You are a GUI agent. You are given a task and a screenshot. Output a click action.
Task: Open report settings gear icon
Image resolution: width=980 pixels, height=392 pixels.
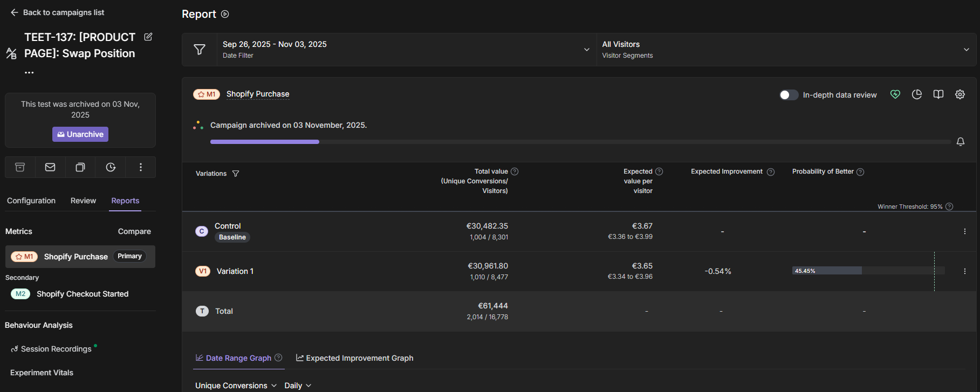[x=960, y=94]
